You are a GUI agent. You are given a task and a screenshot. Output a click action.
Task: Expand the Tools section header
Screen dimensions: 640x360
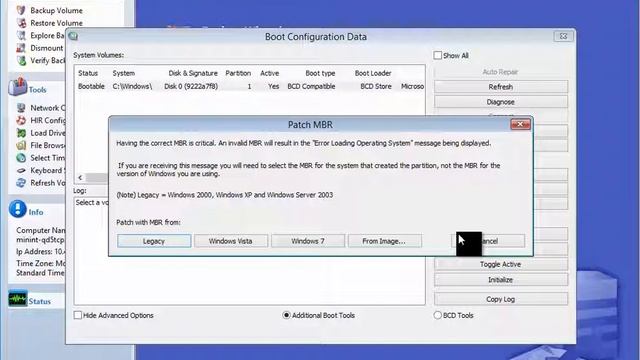coord(37,90)
